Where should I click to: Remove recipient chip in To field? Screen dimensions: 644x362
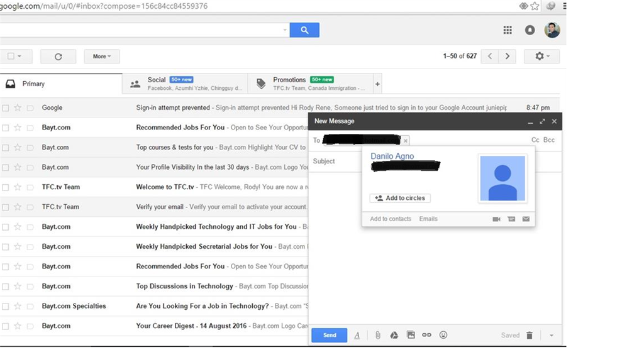406,141
